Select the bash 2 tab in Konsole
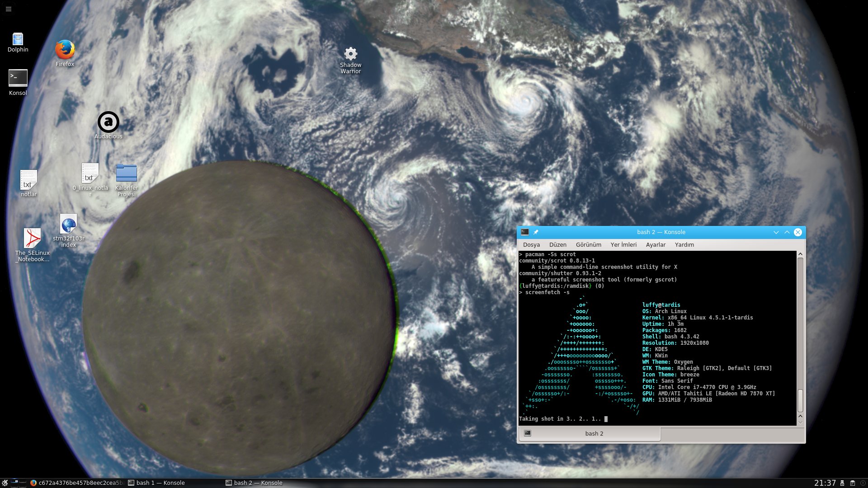 [x=590, y=433]
